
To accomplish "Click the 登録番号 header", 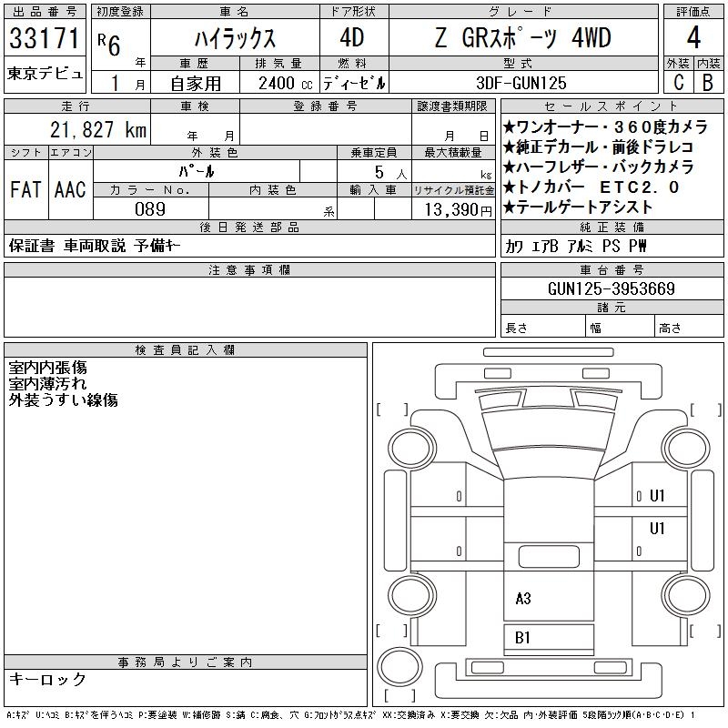I will (325, 106).
